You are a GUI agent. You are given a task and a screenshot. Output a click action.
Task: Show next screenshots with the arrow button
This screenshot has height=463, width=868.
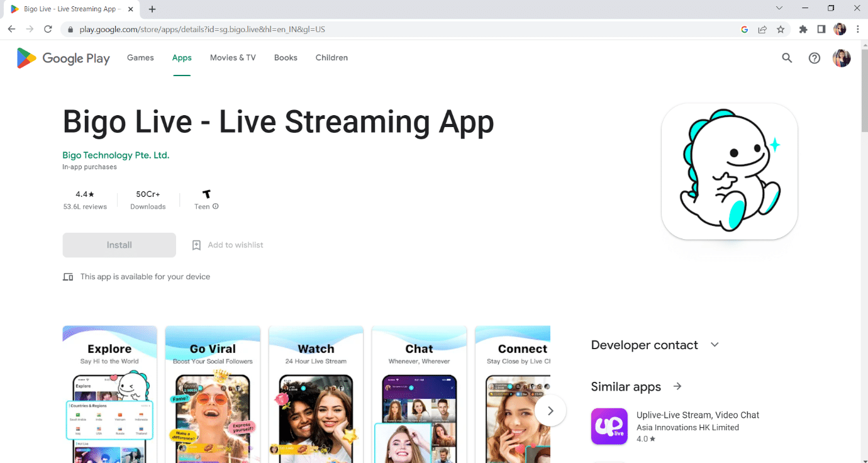550,411
